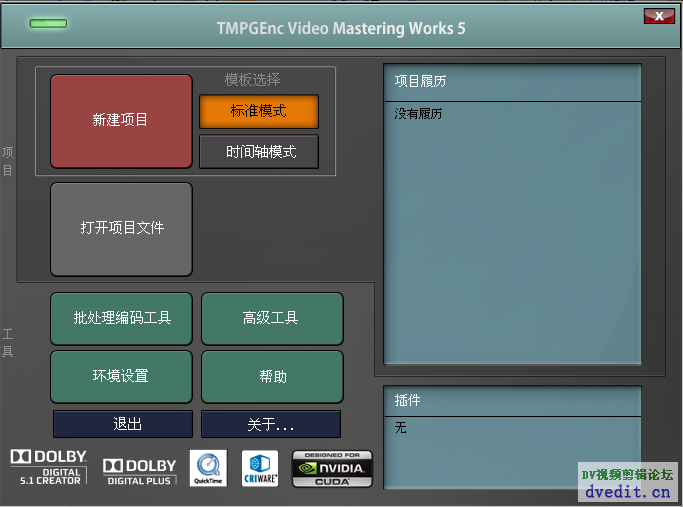683x507 pixels.
Task: Click the QuickTime logo icon
Action: (208, 468)
